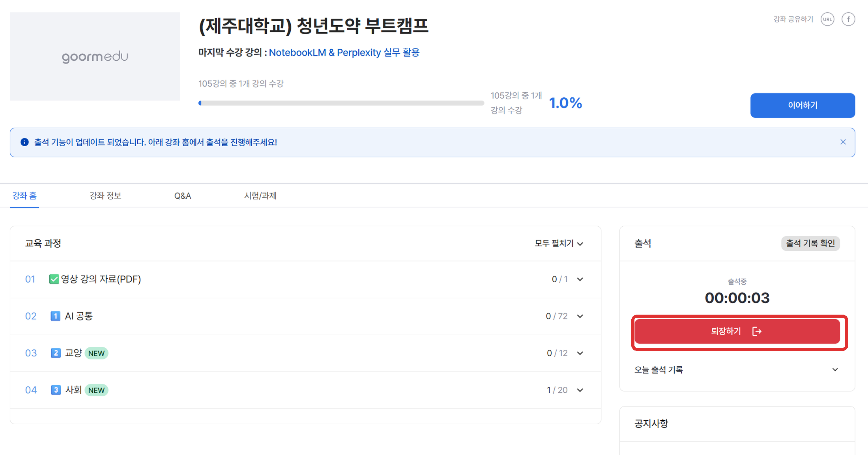Viewport: 868px width, 455px height.
Task: Click the 교육 과정 heading
Action: tap(43, 243)
